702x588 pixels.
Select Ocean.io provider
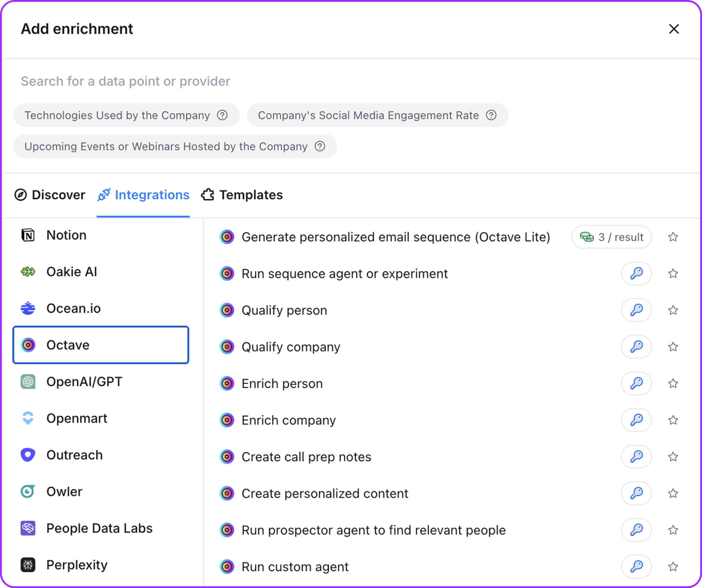pos(101,309)
